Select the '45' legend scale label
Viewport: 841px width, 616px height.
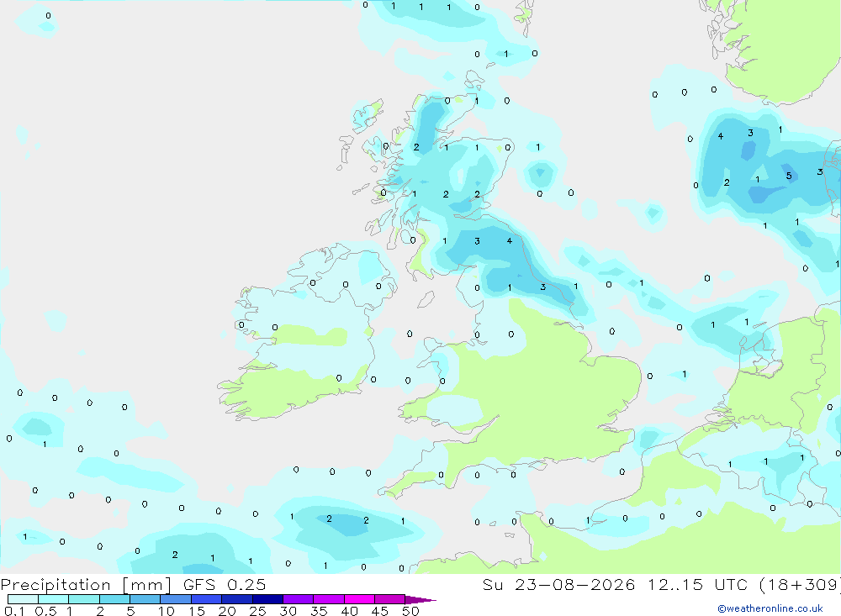pos(380,611)
